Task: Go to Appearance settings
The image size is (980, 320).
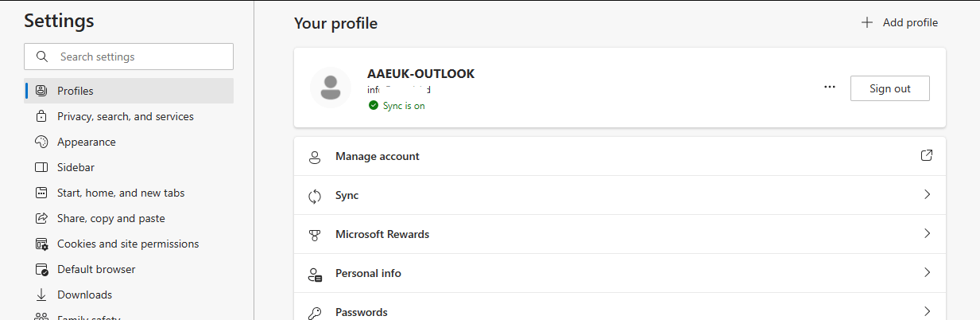Action: (129, 142)
